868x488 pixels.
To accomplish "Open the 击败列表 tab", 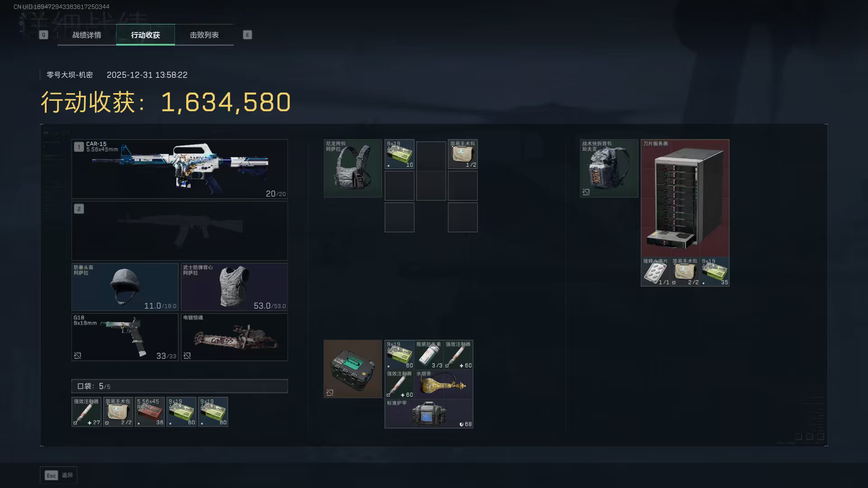I will pos(204,35).
